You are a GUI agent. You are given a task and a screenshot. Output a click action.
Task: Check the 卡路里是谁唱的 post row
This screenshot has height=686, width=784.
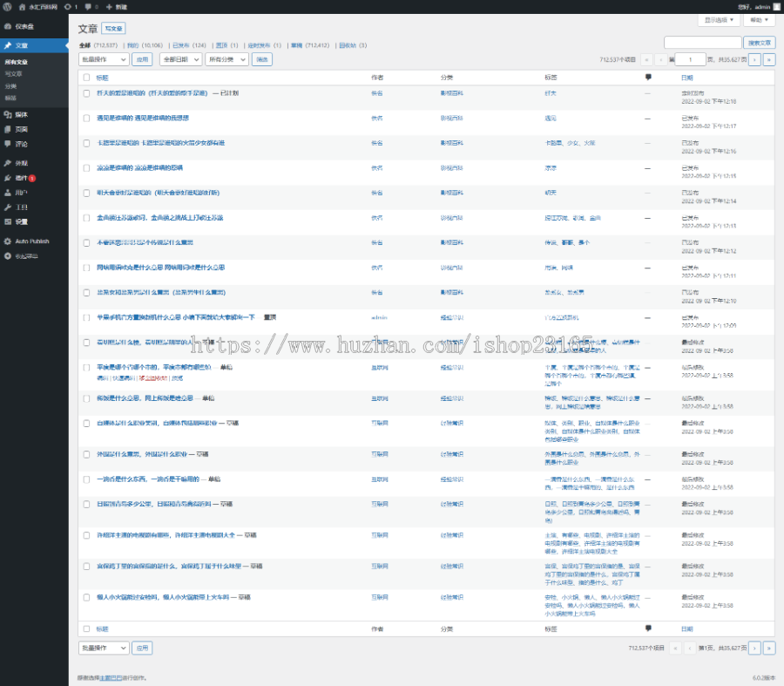click(x=86, y=143)
